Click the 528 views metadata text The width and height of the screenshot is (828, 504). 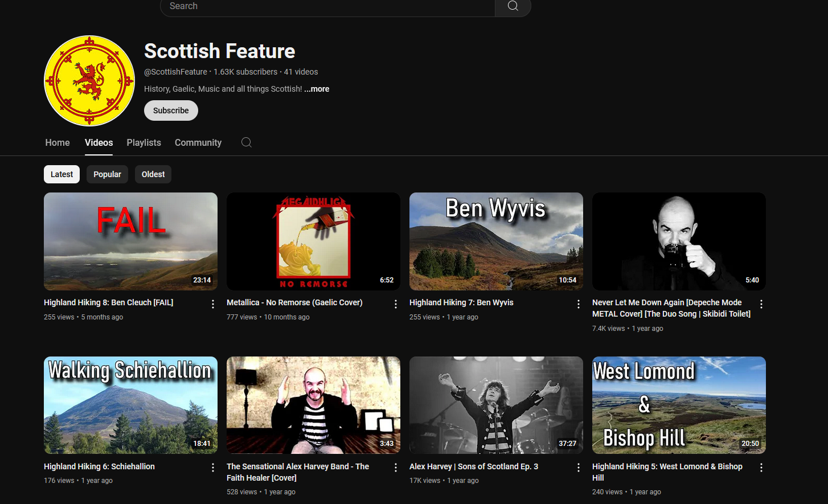tap(242, 492)
